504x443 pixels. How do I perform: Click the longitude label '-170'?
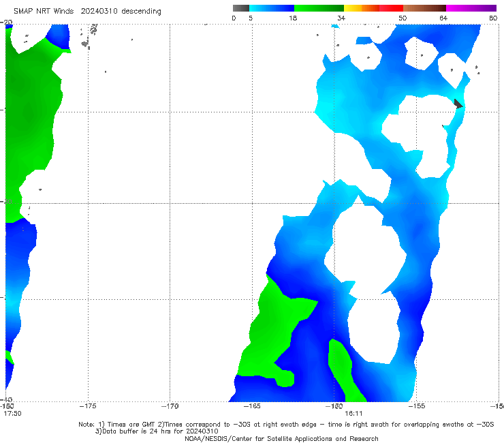170,406
